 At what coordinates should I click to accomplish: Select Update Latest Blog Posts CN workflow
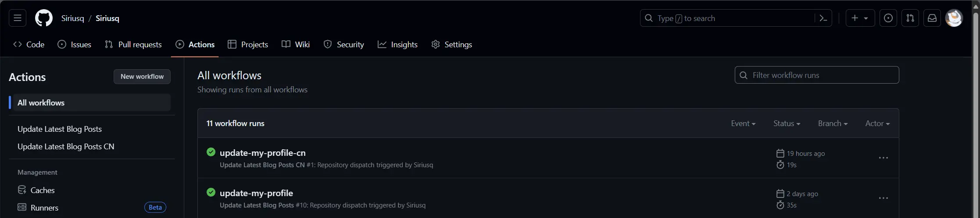pyautogui.click(x=66, y=147)
